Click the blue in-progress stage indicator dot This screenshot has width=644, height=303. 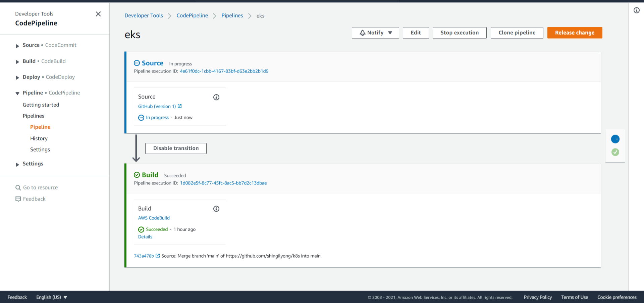pos(615,139)
